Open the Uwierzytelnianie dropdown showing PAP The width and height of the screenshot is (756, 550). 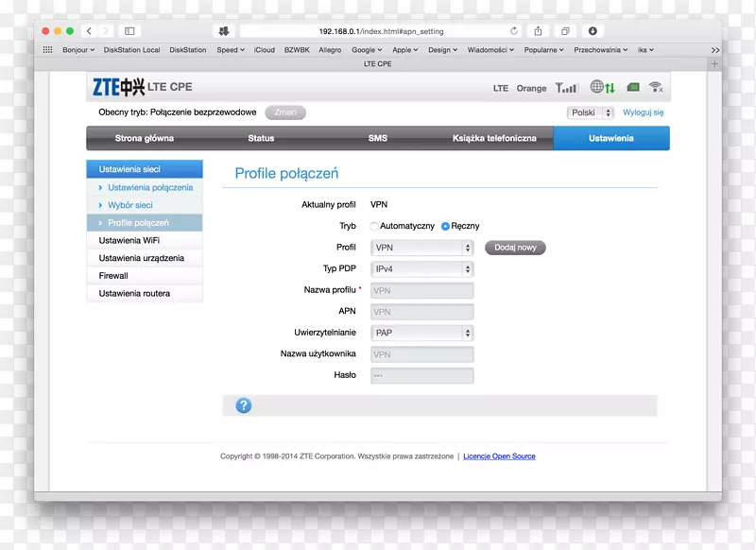tap(421, 333)
